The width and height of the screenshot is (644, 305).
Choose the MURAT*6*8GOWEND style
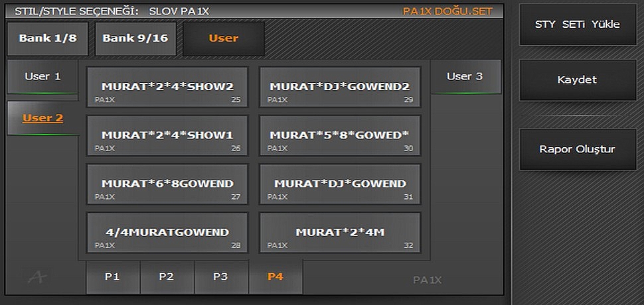click(167, 184)
